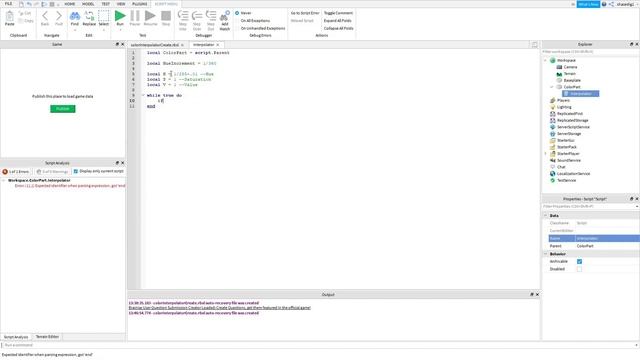Click the share icon near username
640x360 pixels.
[x=611, y=4]
